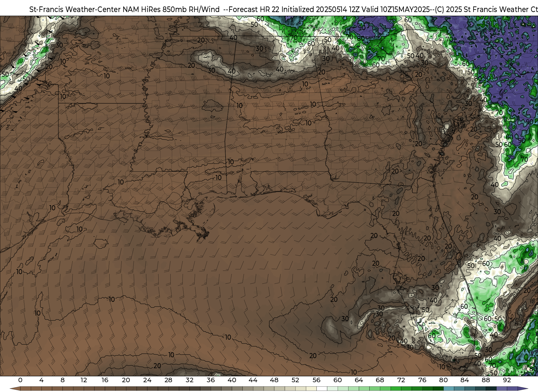Viewport: 538px width, 392px height.
Task: Click the colorbar tick label 68
Action: (x=380, y=380)
